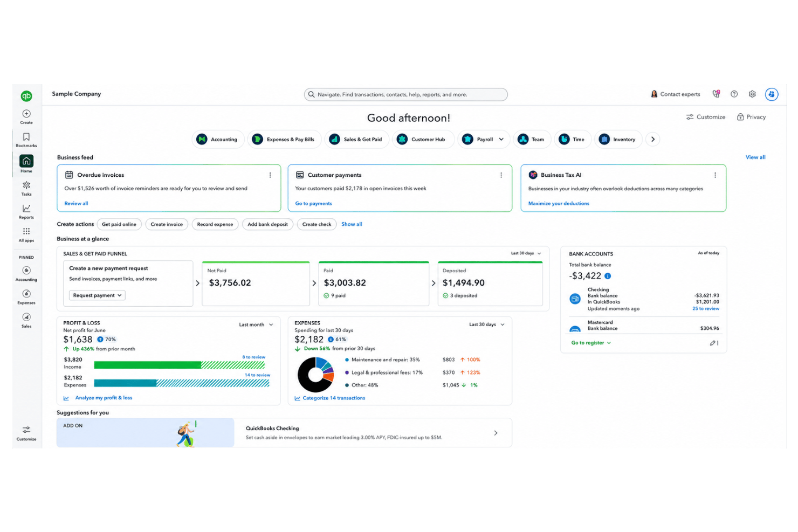Click the QuickBooks logo icon

click(26, 96)
